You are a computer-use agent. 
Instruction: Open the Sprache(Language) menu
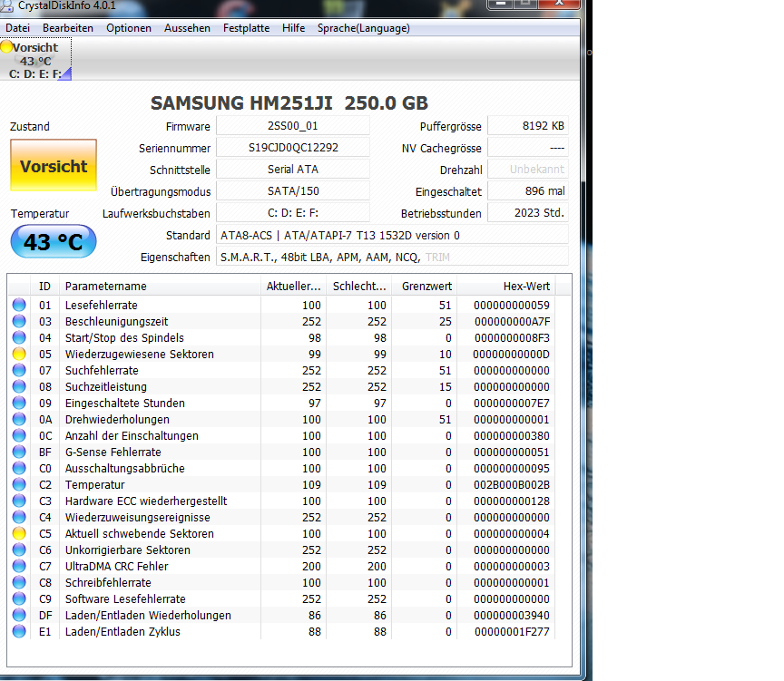tap(364, 28)
